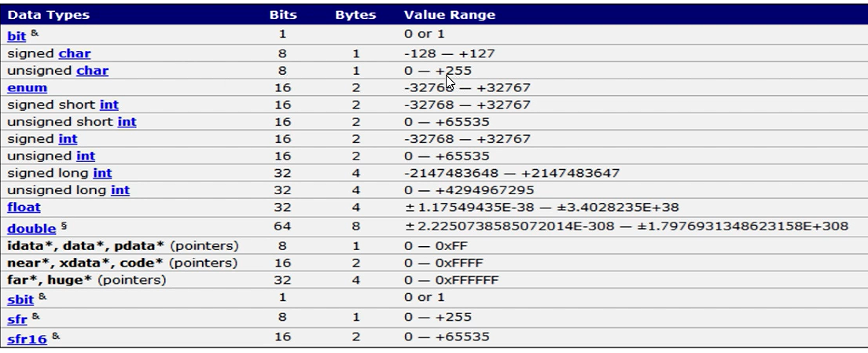Open the sfr16 data type link
Image resolution: width=868 pixels, height=353 pixels.
tap(27, 339)
